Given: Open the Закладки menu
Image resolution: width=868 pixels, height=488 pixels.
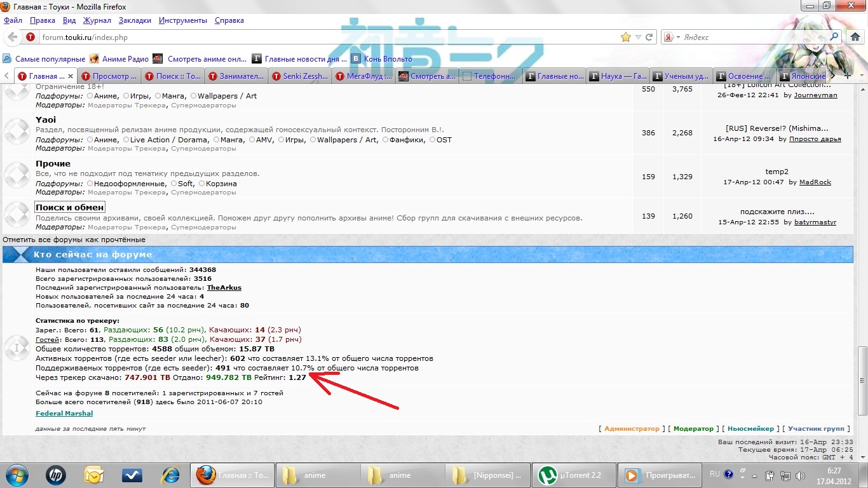Looking at the screenshot, I should pyautogui.click(x=135, y=20).
